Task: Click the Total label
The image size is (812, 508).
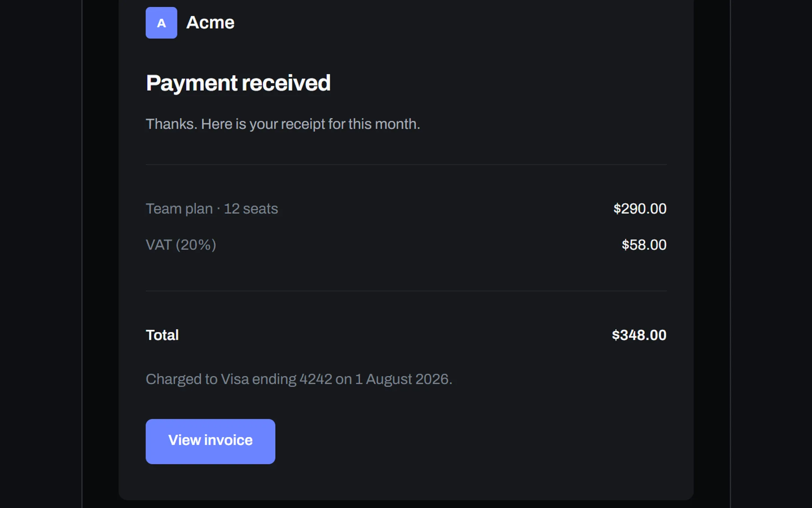Action: click(x=162, y=335)
